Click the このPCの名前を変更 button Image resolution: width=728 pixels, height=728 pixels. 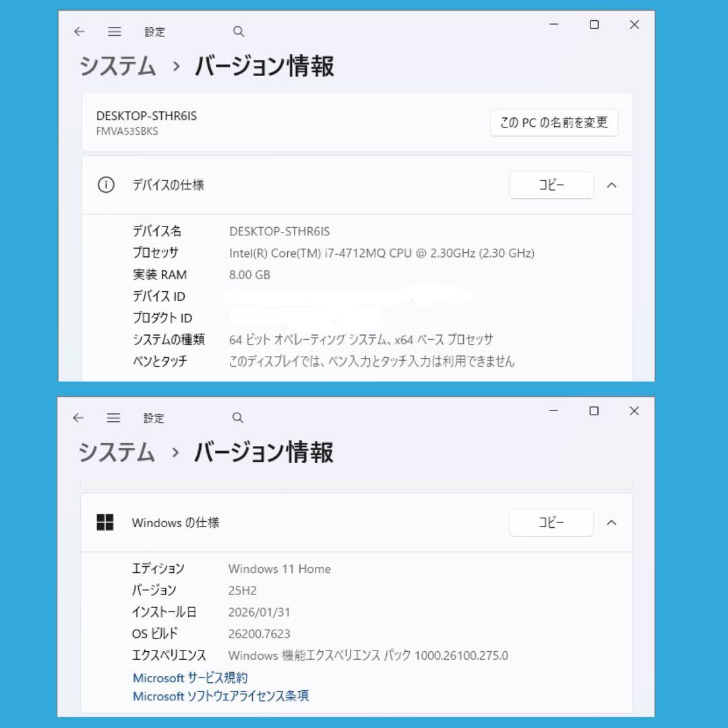tap(553, 123)
